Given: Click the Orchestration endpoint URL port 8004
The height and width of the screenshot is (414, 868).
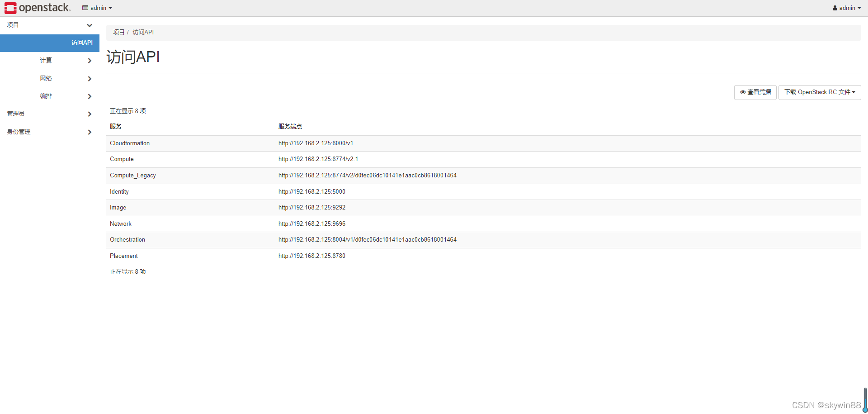Looking at the screenshot, I should (x=368, y=240).
